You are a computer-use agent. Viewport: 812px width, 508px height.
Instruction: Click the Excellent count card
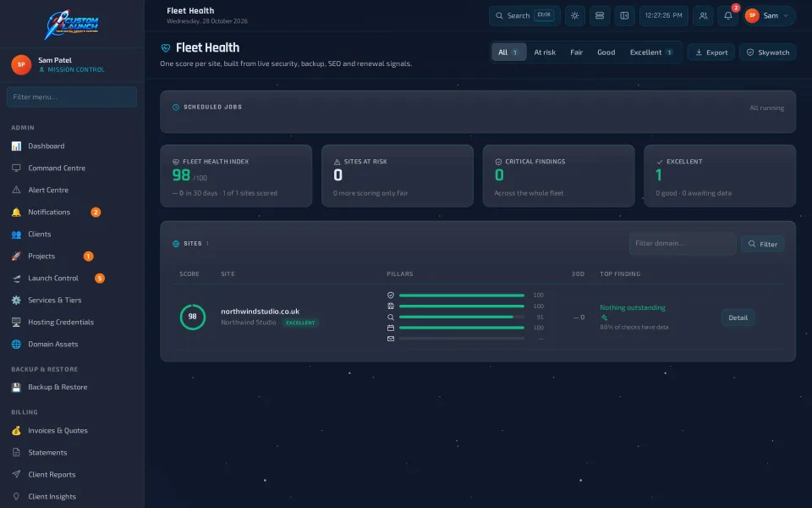pos(720,176)
